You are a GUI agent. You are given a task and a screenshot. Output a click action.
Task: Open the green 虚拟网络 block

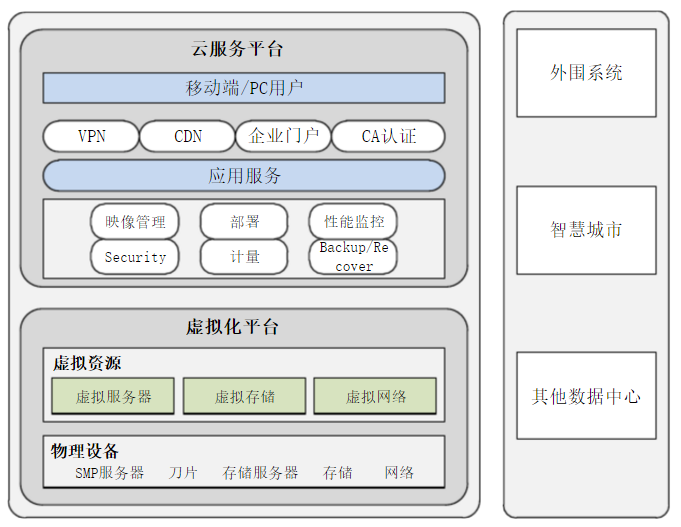pos(375,396)
